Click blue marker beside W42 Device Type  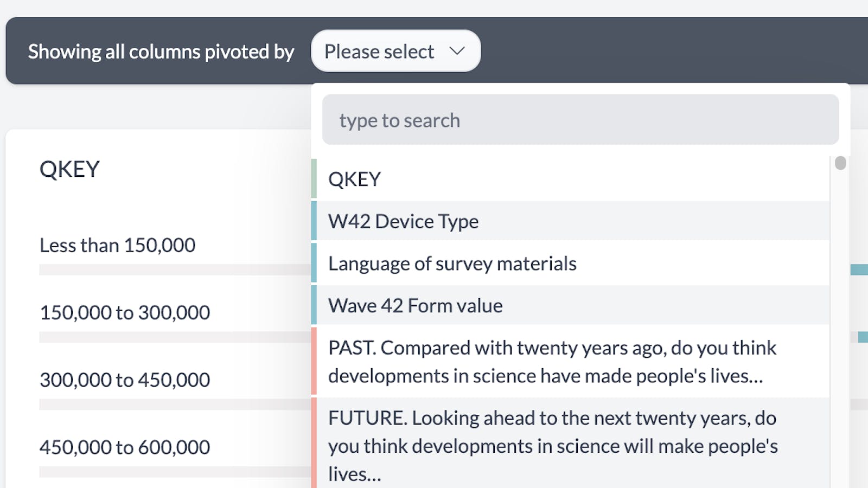(314, 221)
